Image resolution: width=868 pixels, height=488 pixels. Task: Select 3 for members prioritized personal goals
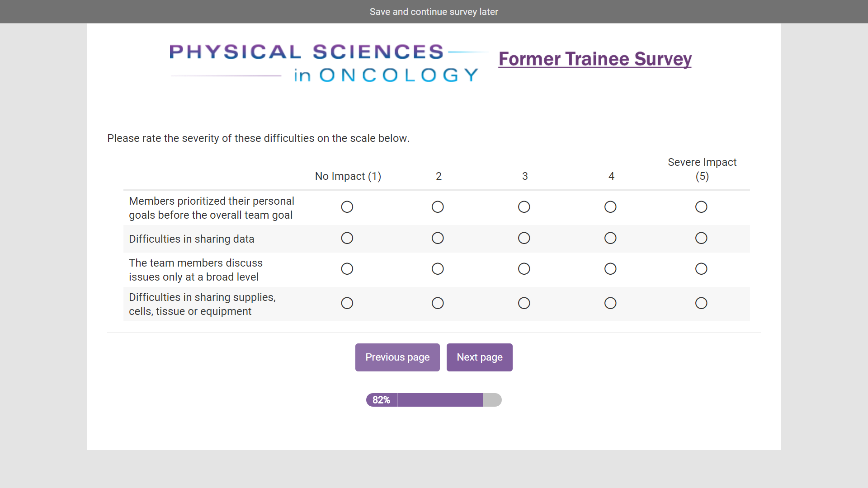524,207
